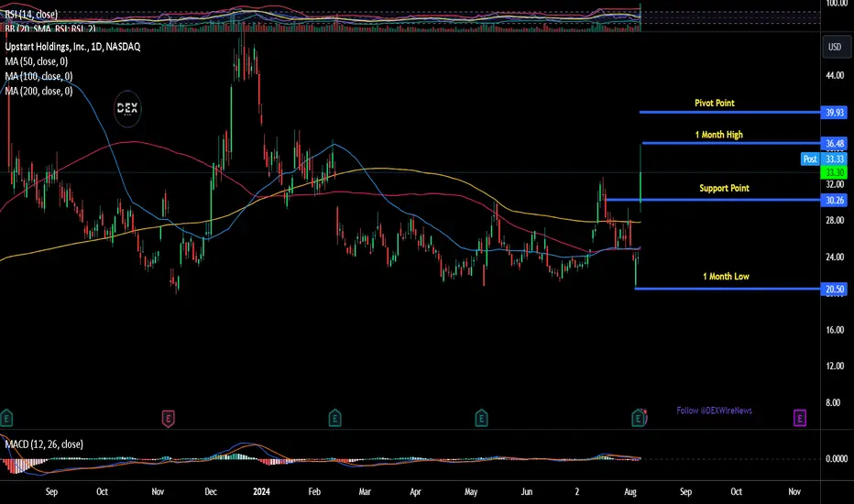854x504 pixels.
Task: Click the Apr time axis label
Action: click(x=415, y=491)
